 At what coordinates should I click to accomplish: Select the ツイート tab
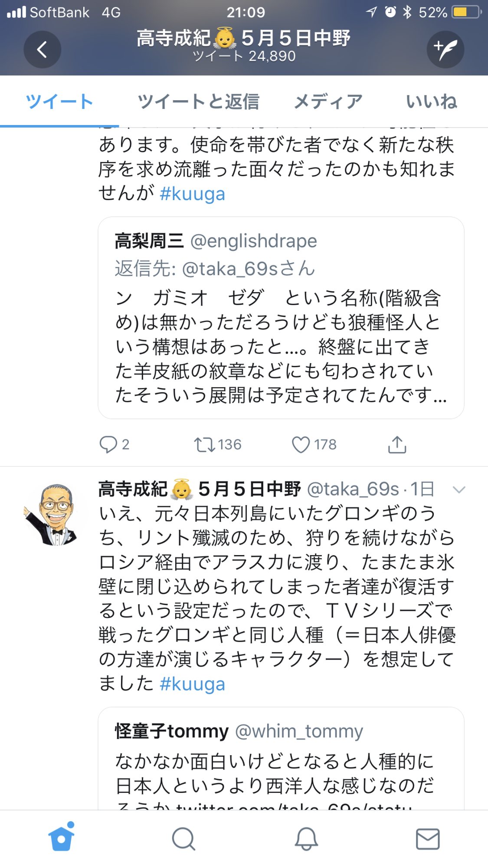pos(59,102)
